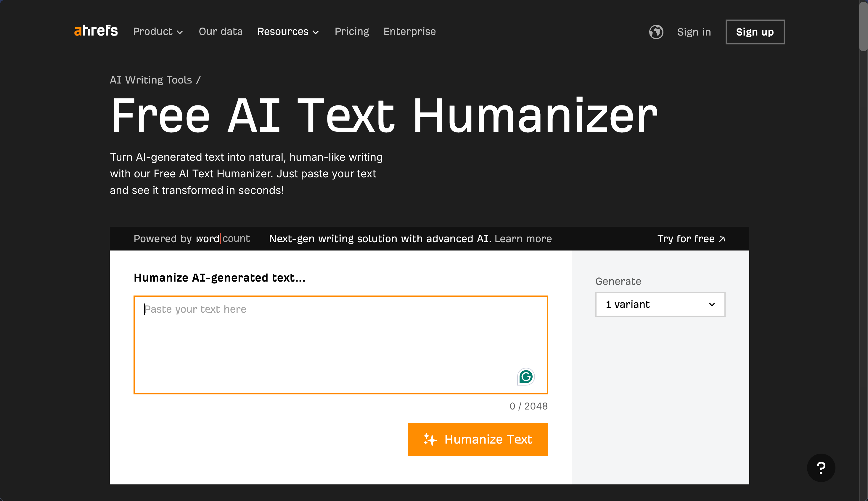Follow the Learn more link

pos(523,238)
